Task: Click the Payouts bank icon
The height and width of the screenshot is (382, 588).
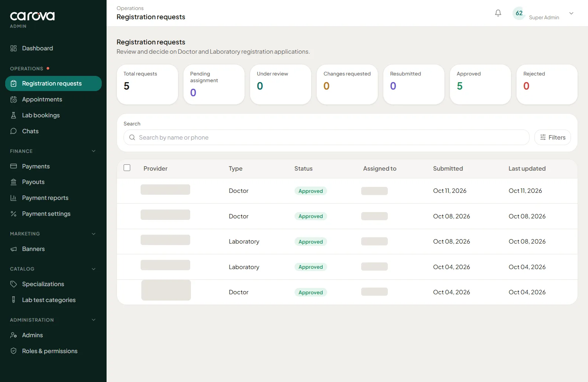Action: point(14,182)
